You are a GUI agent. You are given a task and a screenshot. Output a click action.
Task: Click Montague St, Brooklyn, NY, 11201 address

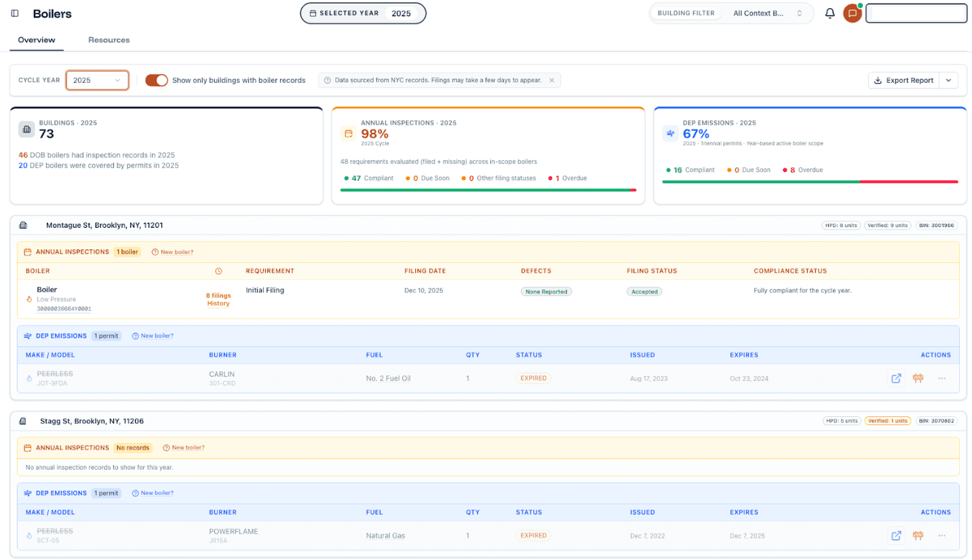pyautogui.click(x=104, y=225)
